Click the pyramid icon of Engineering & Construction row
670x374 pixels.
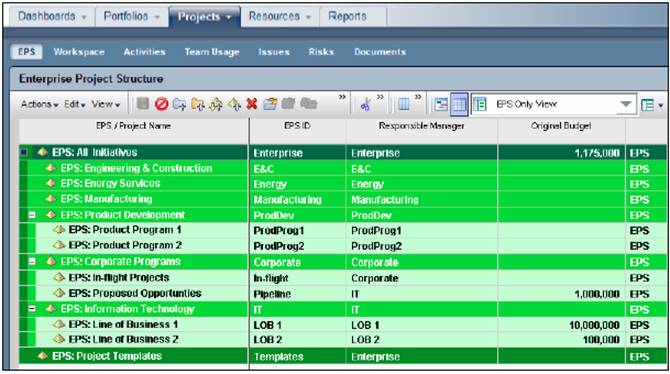click(51, 168)
